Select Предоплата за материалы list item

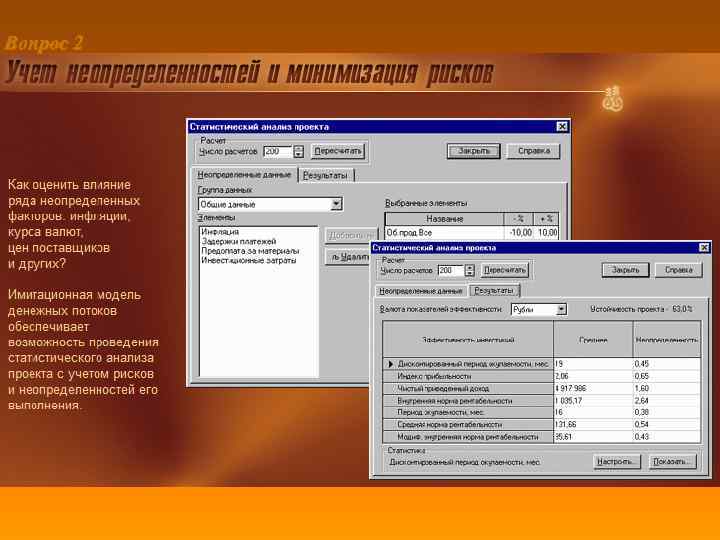[x=250, y=251]
